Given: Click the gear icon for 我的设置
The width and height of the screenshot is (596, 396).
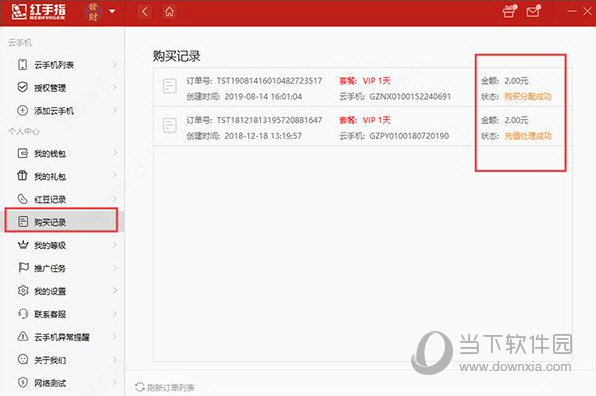Looking at the screenshot, I should pos(23,291).
